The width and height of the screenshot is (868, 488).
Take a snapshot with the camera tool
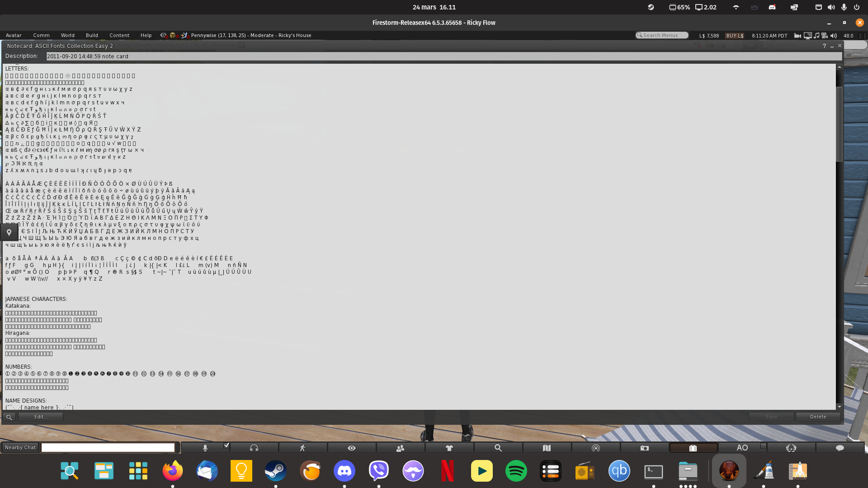tap(645, 447)
